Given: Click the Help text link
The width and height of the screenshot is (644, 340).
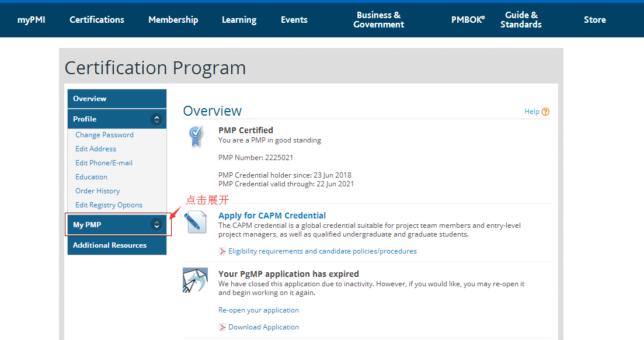Looking at the screenshot, I should coord(531,112).
